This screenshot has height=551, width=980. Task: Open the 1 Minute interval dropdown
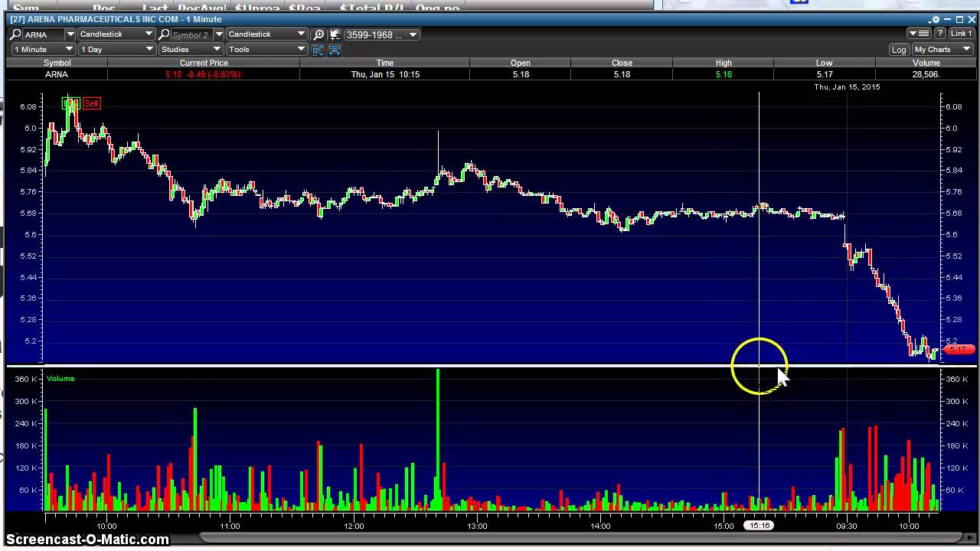coord(43,50)
